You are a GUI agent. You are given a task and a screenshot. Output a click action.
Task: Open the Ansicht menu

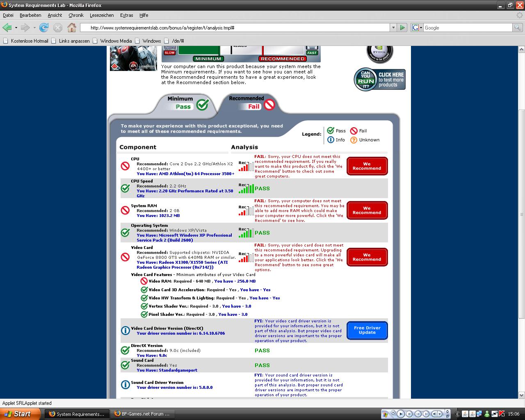pos(55,15)
